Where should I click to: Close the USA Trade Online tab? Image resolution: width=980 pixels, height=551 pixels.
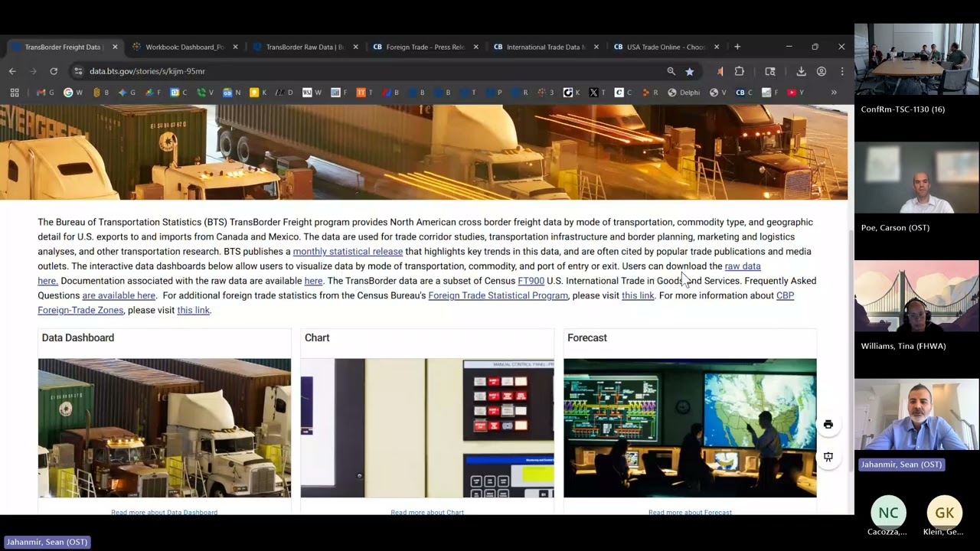click(x=717, y=47)
